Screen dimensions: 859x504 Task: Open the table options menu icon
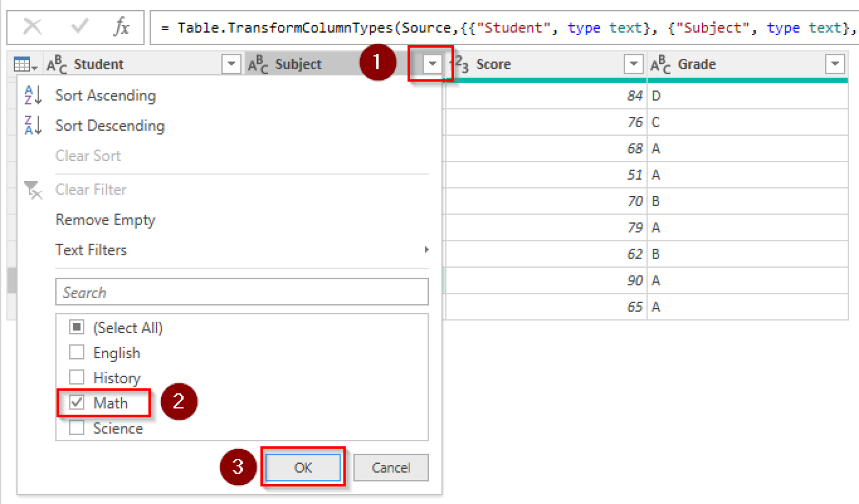pos(22,63)
